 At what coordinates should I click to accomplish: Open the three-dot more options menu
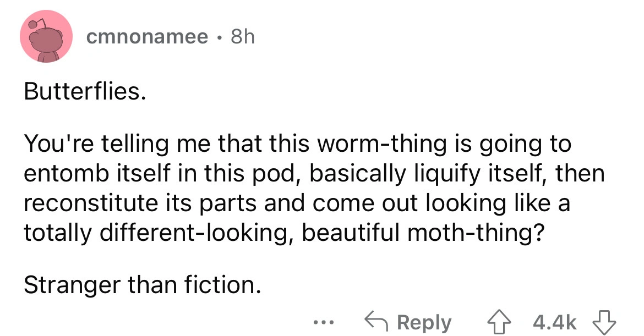[x=322, y=323]
